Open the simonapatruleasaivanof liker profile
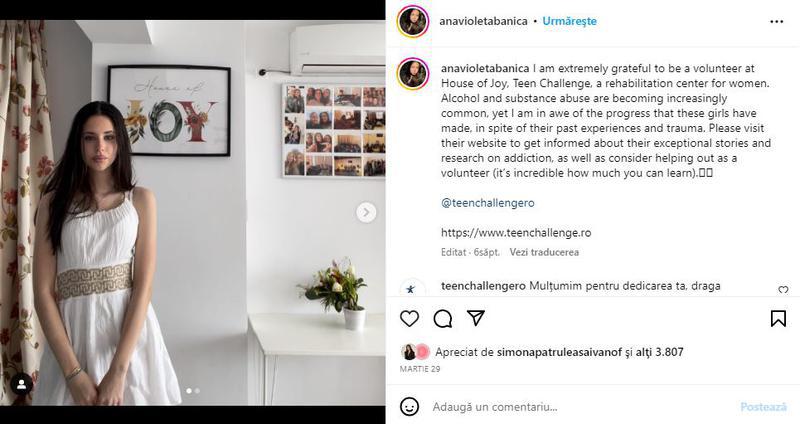The height and width of the screenshot is (424, 800). 559,352
